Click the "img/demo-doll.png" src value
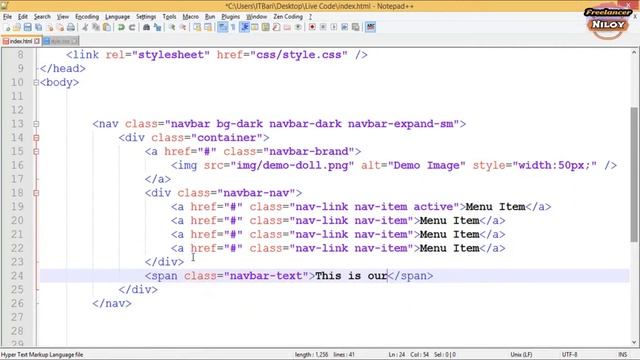 coord(292,165)
